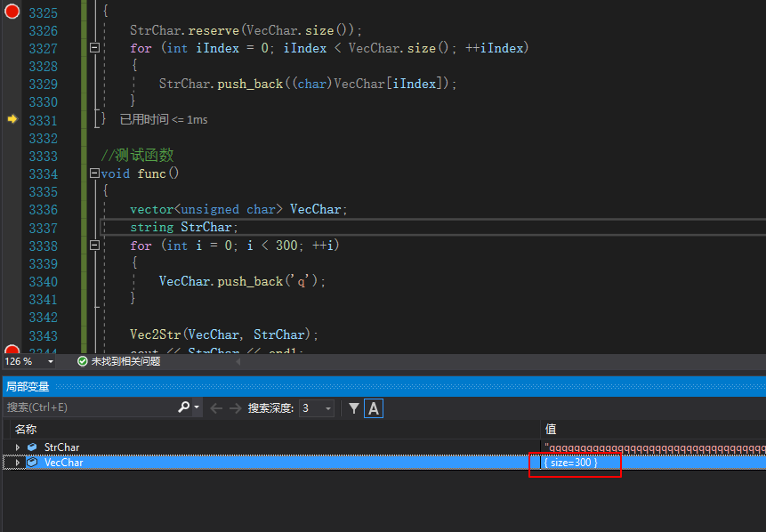766x532 pixels.
Task: Open the search depth combo box
Action: (x=317, y=408)
